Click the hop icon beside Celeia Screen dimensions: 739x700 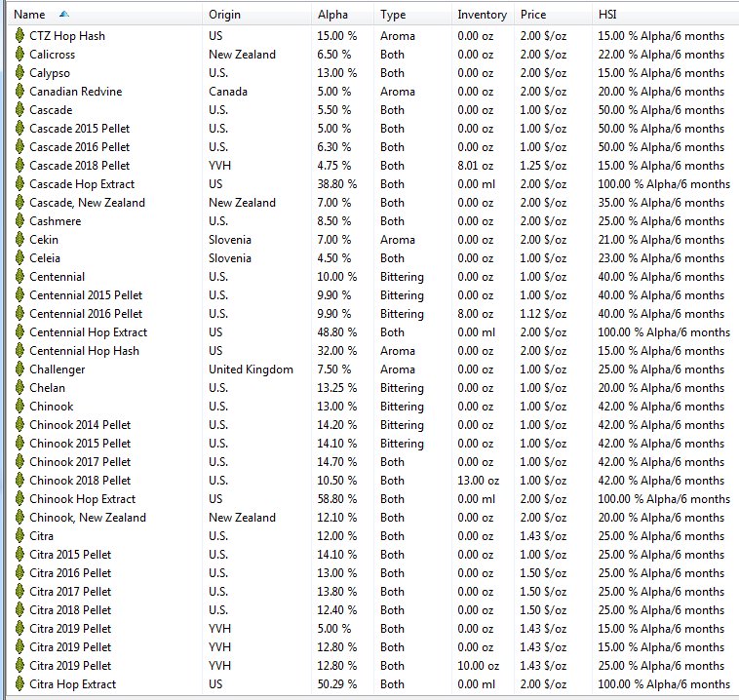pyautogui.click(x=19, y=258)
